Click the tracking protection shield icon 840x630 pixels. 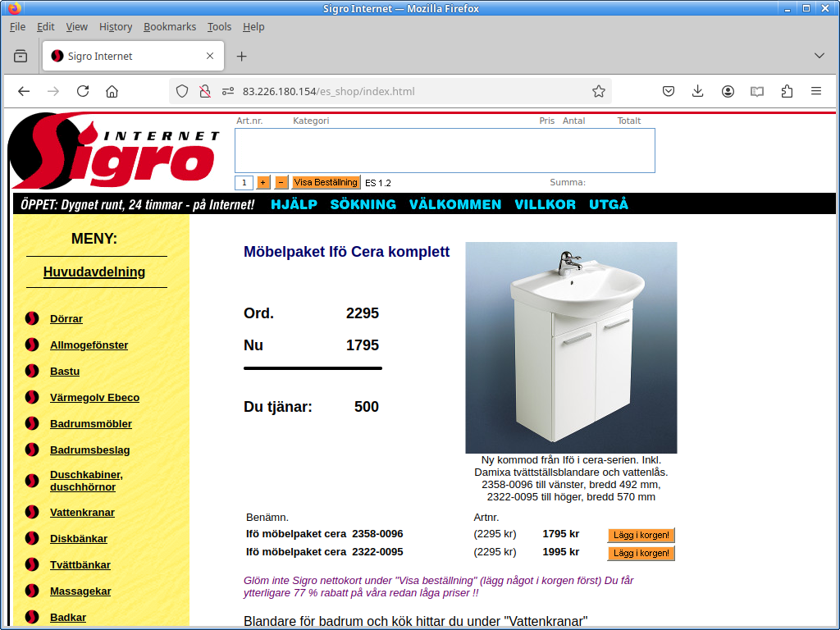click(x=182, y=91)
